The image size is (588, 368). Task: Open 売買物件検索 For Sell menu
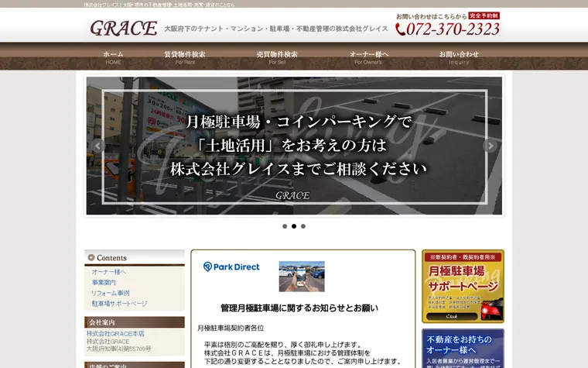pos(277,57)
